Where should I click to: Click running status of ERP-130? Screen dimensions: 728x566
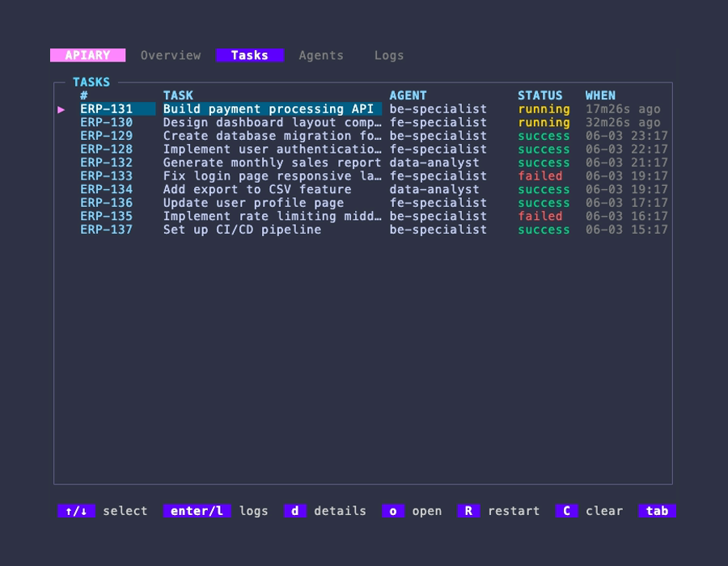coord(544,123)
